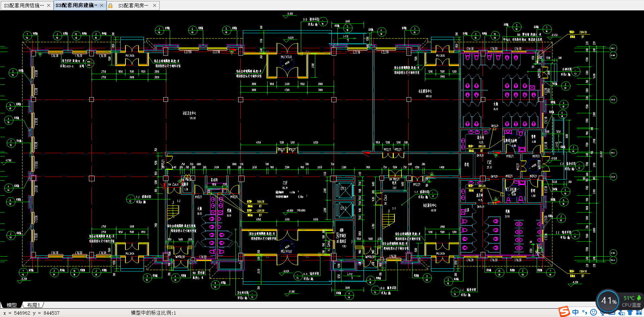Image resolution: width=644 pixels, height=317 pixels.
Task: Click the 门厅 lobby label
Action: click(285, 183)
